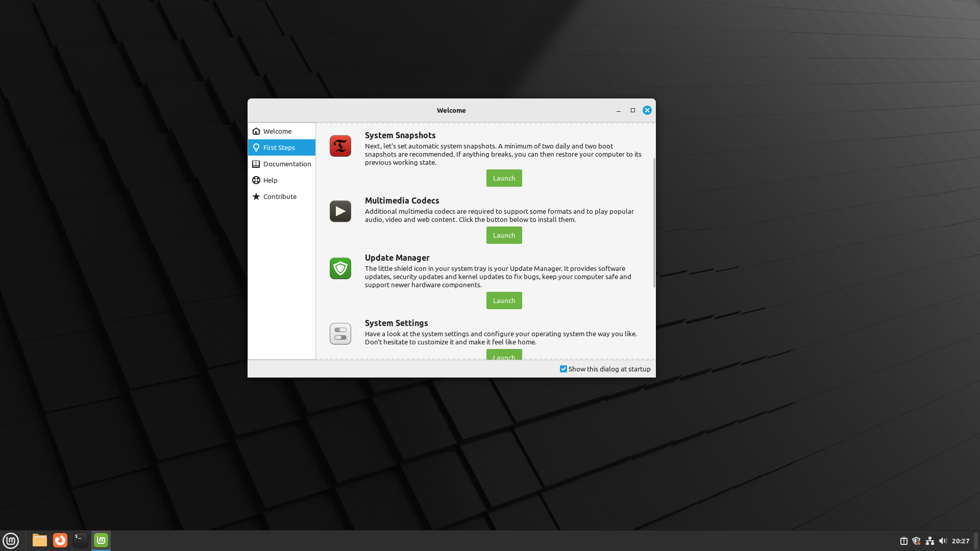The image size is (980, 551).
Task: Open the volume tray icon
Action: [943, 541]
